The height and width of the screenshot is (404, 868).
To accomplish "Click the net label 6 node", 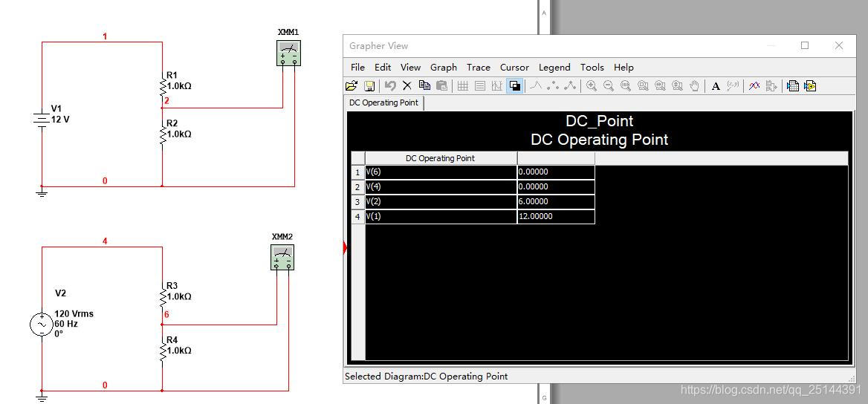I will 166,314.
